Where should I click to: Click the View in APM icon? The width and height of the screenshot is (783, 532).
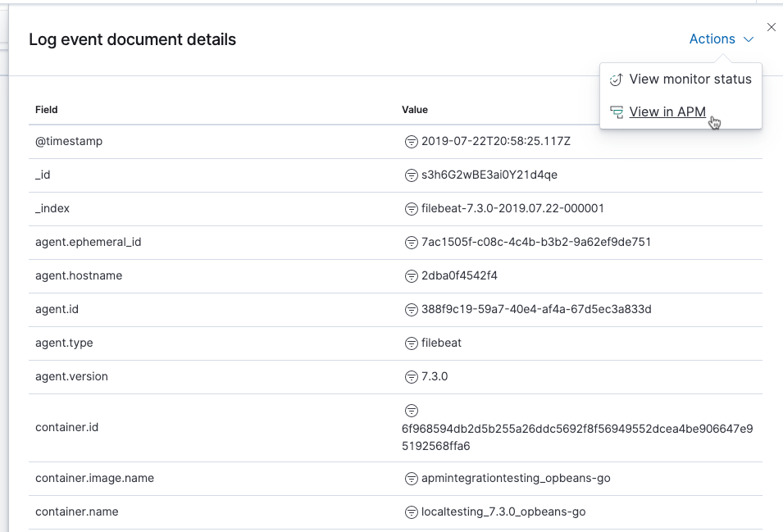pyautogui.click(x=617, y=112)
